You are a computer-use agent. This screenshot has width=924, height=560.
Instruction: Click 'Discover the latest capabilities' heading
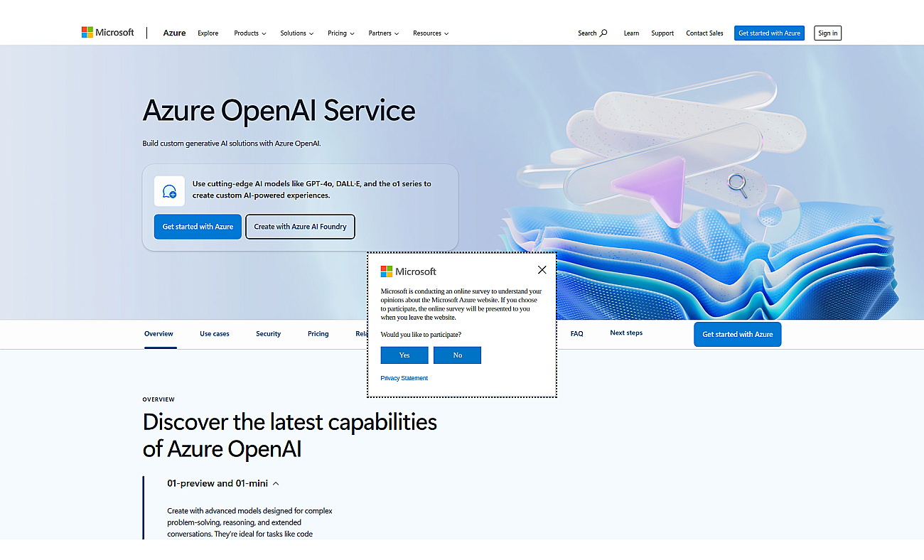[x=290, y=435]
